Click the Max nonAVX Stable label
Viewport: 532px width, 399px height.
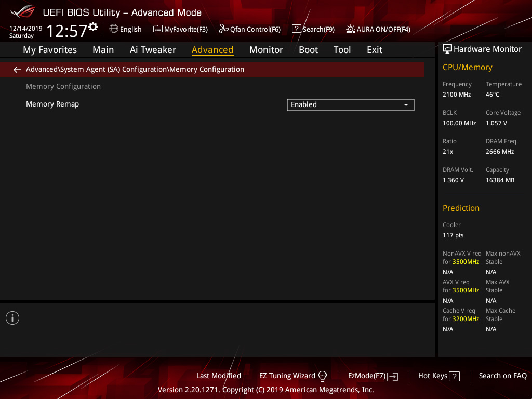(503, 258)
